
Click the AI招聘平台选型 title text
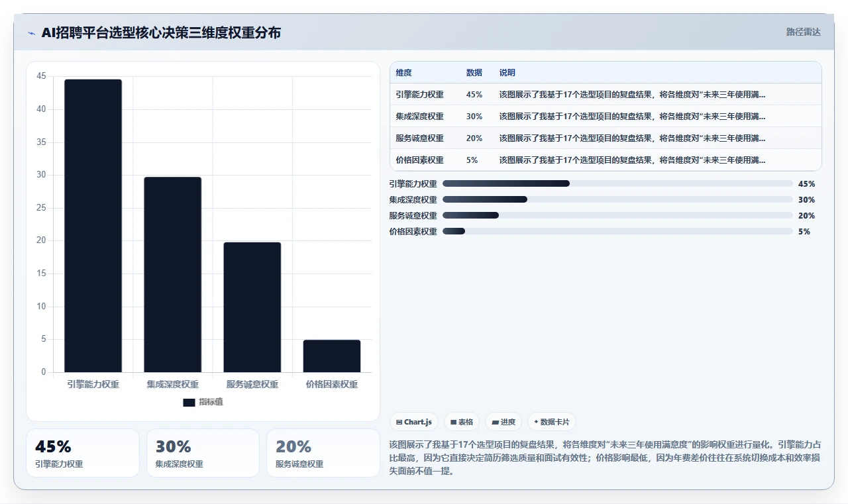point(161,32)
